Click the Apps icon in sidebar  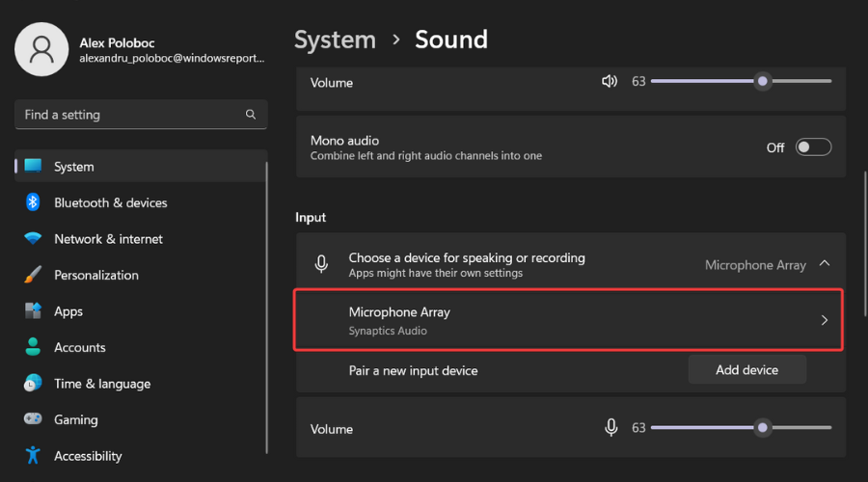pyautogui.click(x=33, y=311)
